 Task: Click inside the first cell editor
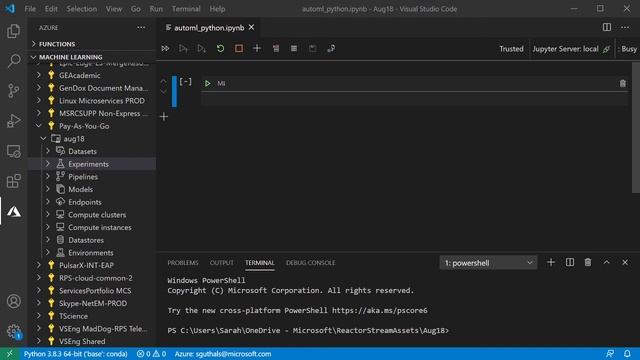tap(414, 99)
